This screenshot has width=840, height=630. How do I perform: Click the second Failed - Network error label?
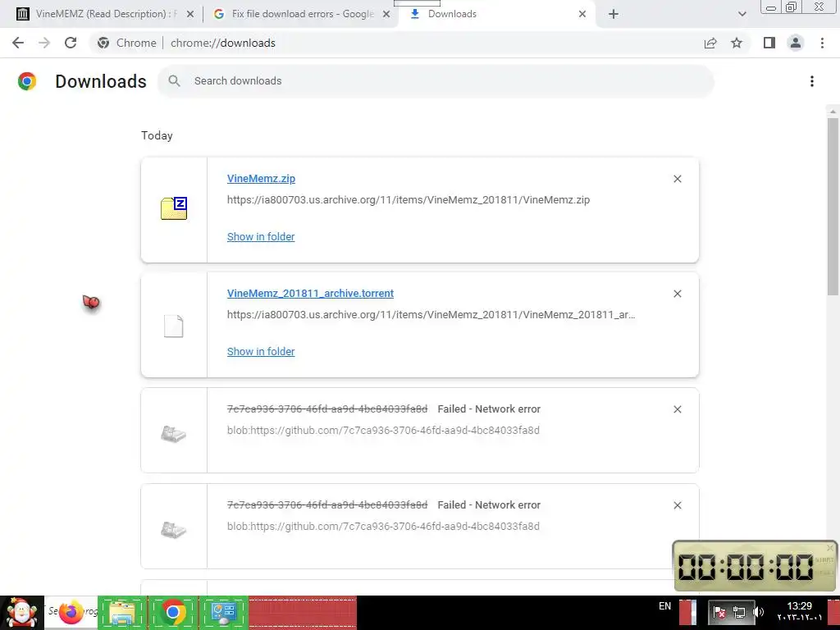[x=489, y=504]
